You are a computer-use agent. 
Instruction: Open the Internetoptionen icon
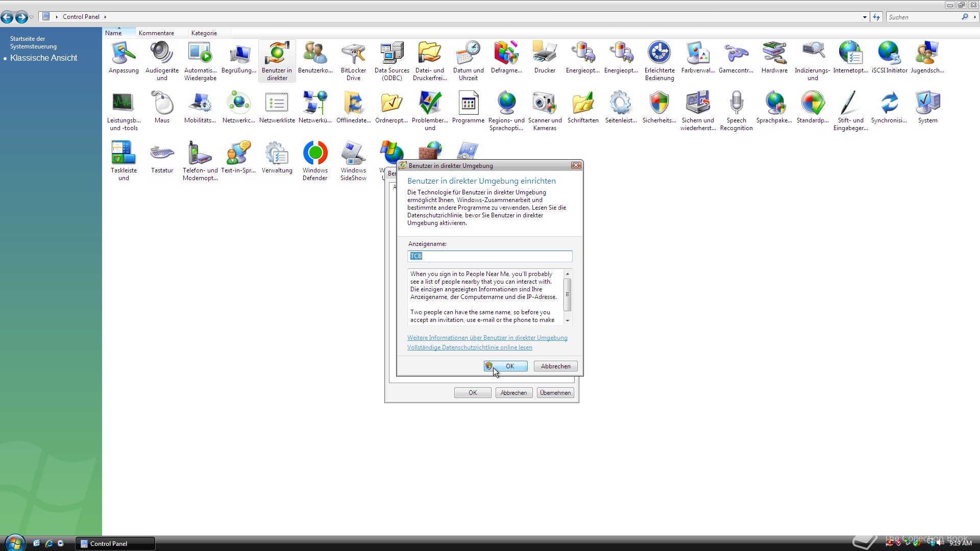coord(850,57)
